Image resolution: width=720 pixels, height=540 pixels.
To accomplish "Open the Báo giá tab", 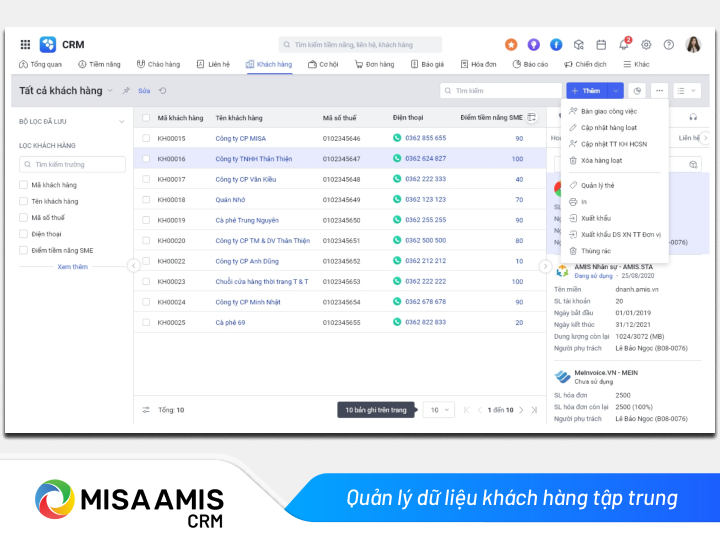I will (x=428, y=64).
